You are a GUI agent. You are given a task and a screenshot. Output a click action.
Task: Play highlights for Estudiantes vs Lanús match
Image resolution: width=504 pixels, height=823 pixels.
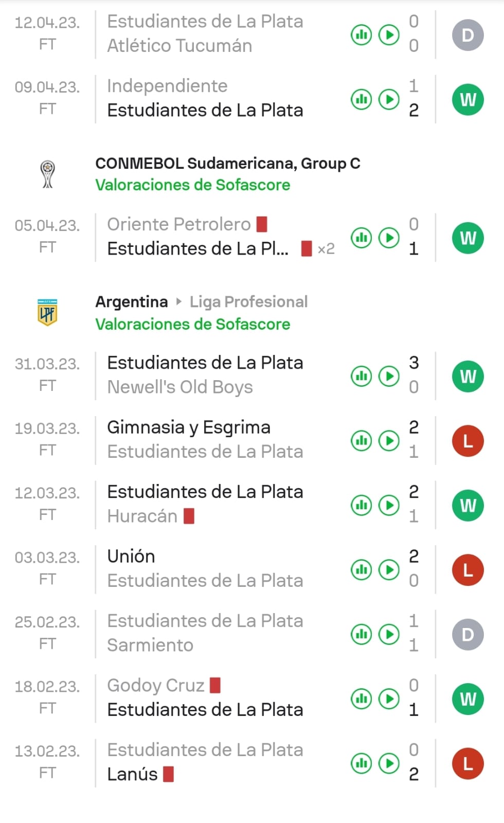click(389, 763)
